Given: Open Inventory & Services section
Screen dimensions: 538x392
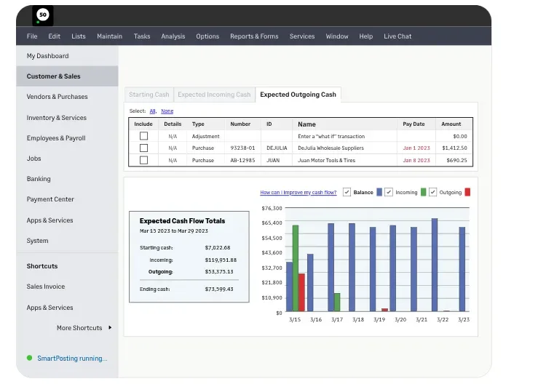Looking at the screenshot, I should (57, 118).
